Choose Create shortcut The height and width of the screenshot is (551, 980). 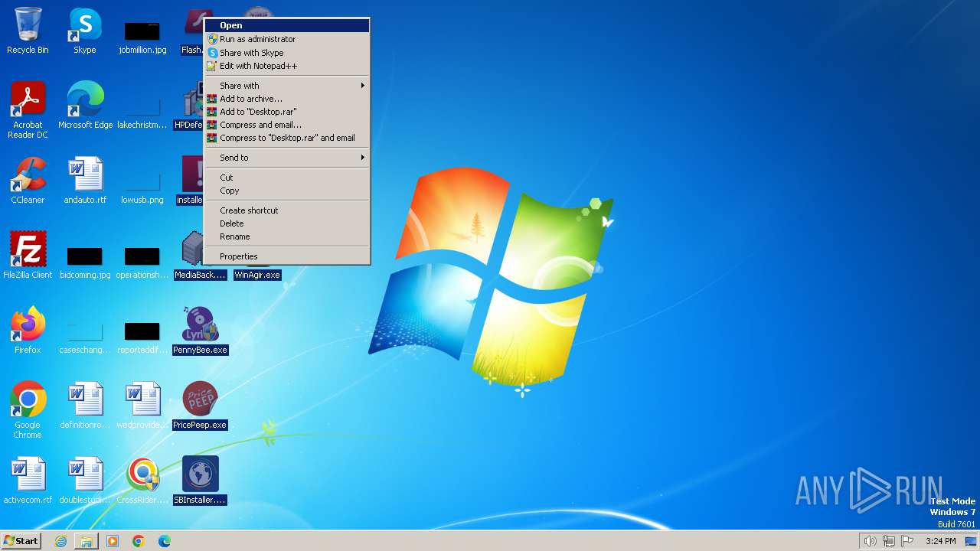tap(287, 210)
